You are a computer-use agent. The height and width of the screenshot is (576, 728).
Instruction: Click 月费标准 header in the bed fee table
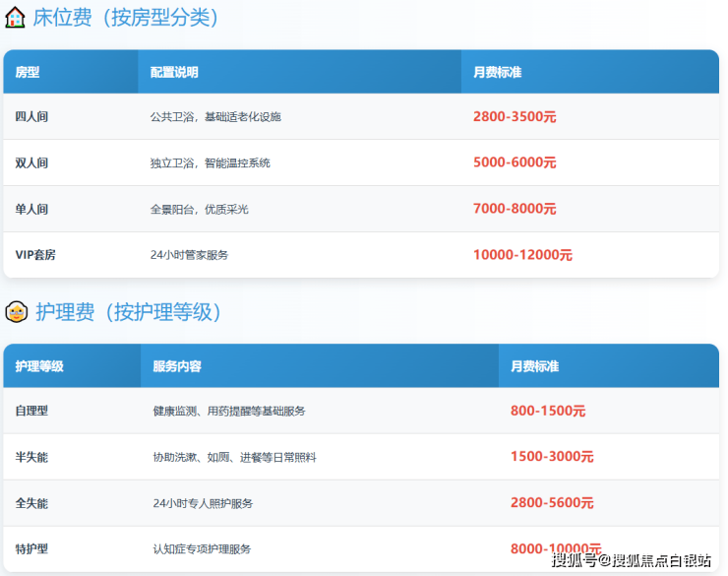click(497, 72)
